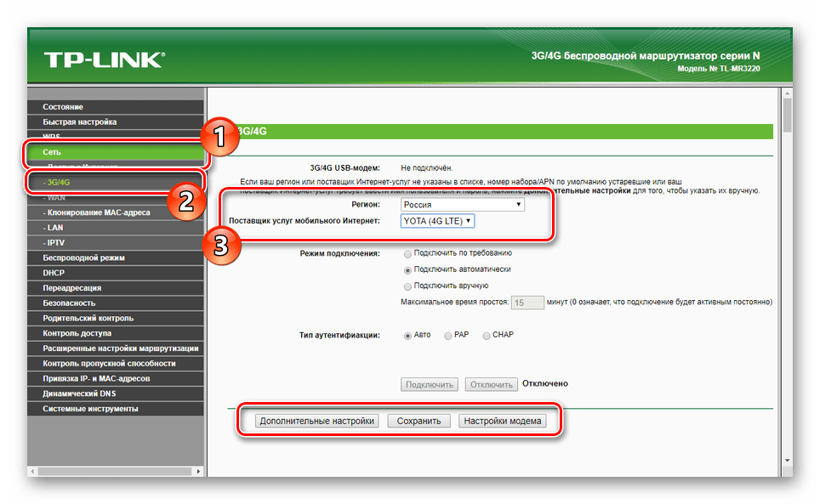Click sidebar horizontal scrollbar right arrow

tap(198, 471)
